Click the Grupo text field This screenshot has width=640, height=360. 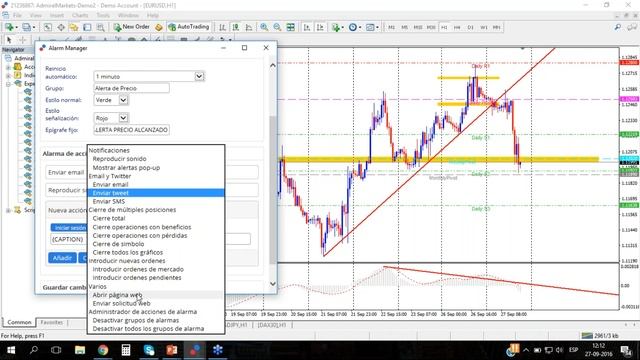pos(131,88)
